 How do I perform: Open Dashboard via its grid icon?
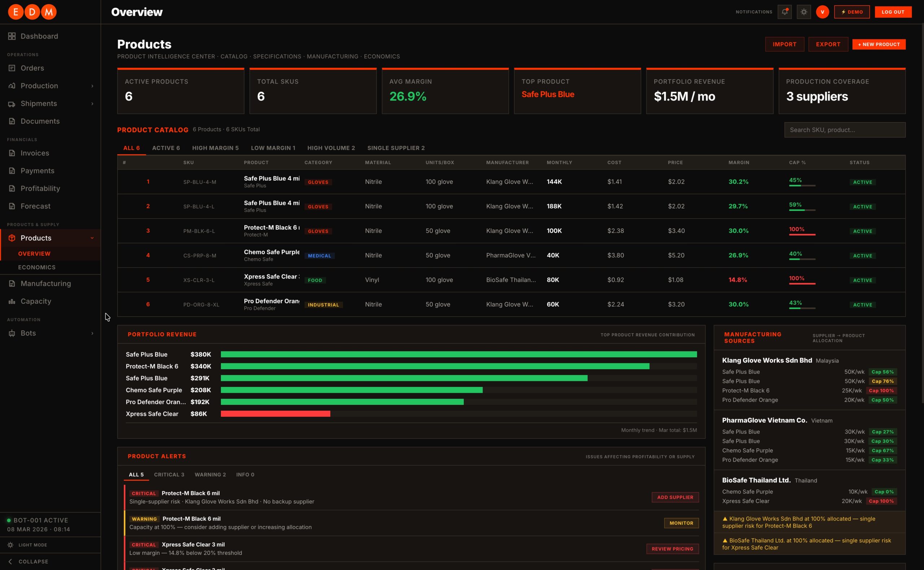coord(12,36)
